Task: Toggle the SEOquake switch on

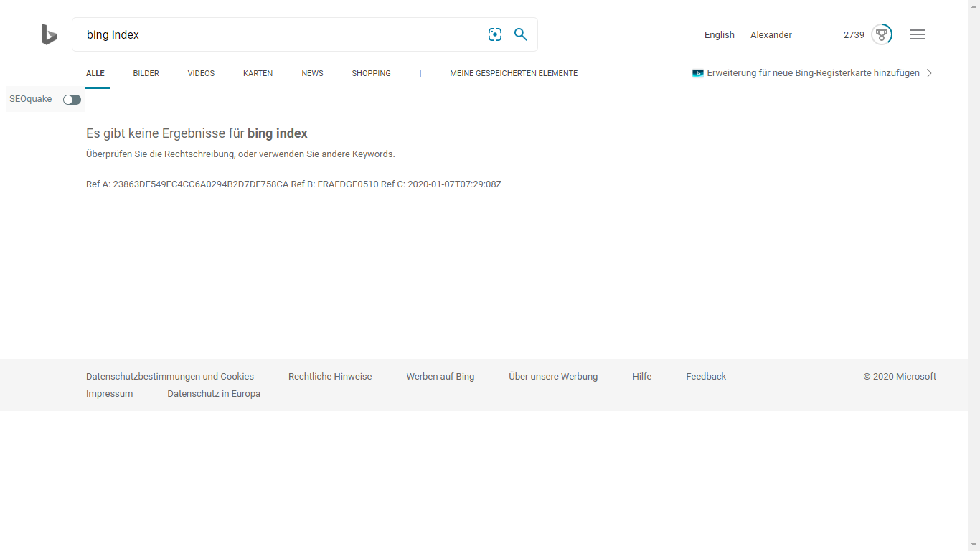Action: pos(72,100)
